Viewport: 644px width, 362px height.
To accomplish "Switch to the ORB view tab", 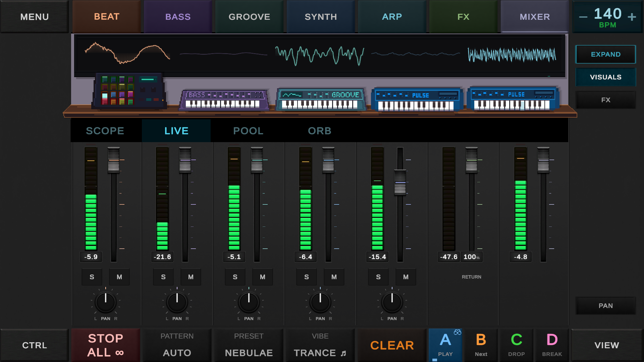I will pos(320,131).
